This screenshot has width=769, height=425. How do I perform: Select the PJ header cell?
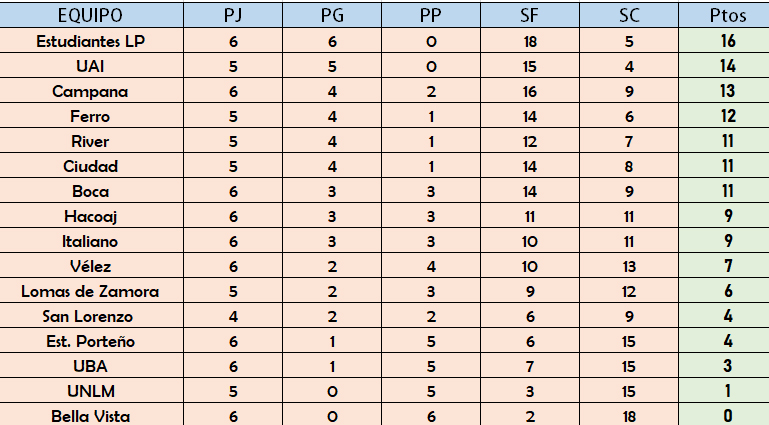233,15
